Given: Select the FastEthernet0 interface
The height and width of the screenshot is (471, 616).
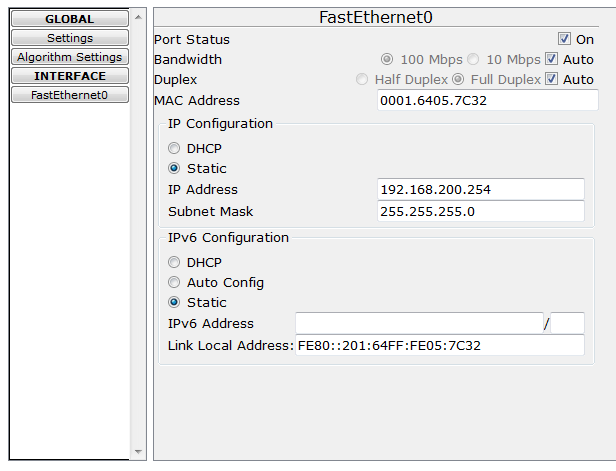Looking at the screenshot, I should point(70,95).
